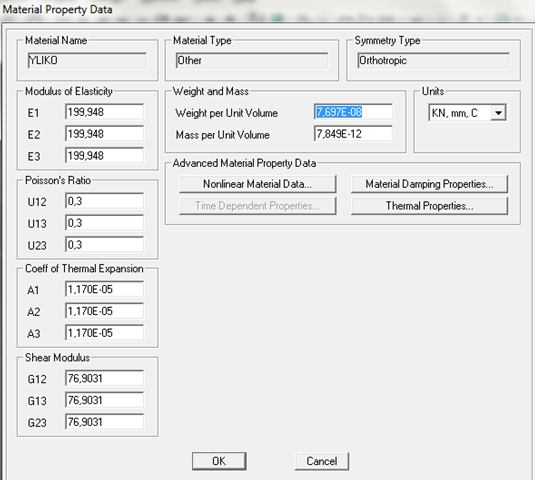Open Material Damping Properties
The height and width of the screenshot is (480, 535).
[429, 184]
